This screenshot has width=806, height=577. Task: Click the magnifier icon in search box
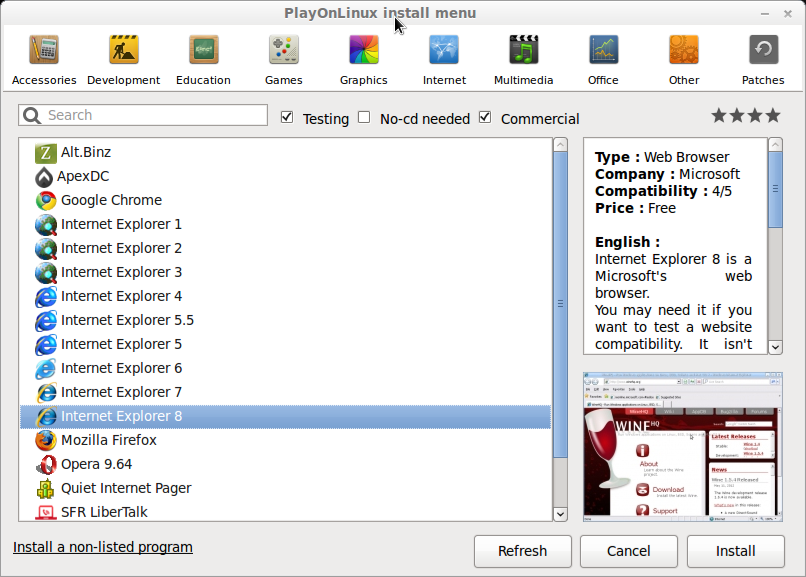(x=32, y=115)
